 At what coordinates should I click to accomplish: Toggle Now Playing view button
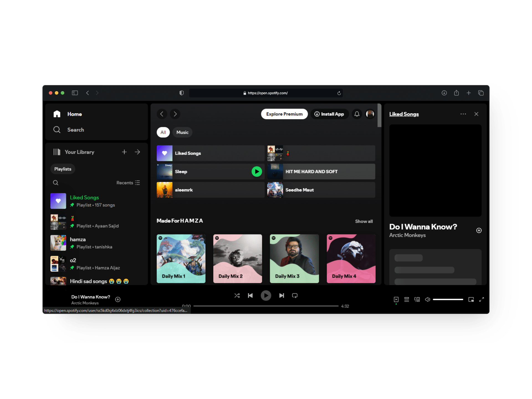click(396, 299)
